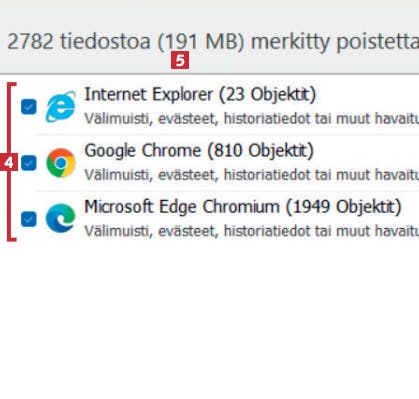Uncheck the Internet Explorer checkbox

[x=29, y=107]
